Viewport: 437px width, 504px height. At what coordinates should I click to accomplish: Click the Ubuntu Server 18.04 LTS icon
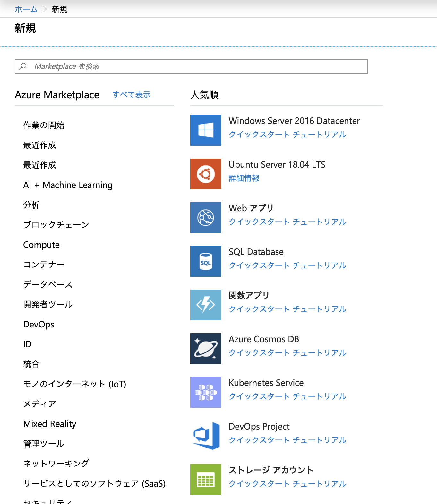pyautogui.click(x=206, y=174)
